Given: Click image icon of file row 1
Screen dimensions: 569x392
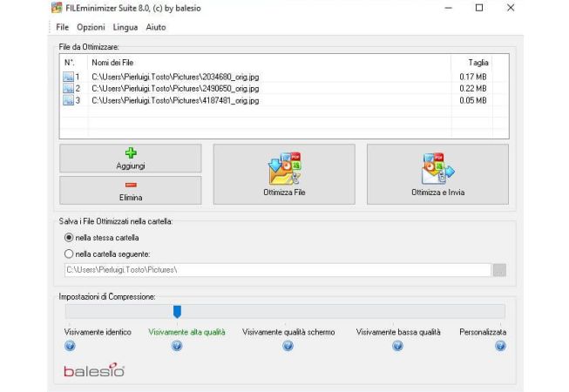Looking at the screenshot, I should [68, 77].
